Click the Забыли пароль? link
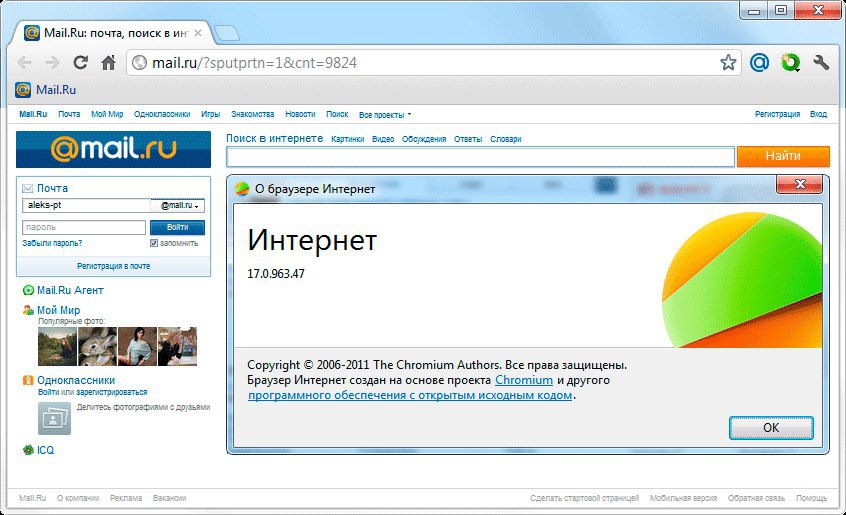Viewport: 846px width, 515px height. [52, 243]
